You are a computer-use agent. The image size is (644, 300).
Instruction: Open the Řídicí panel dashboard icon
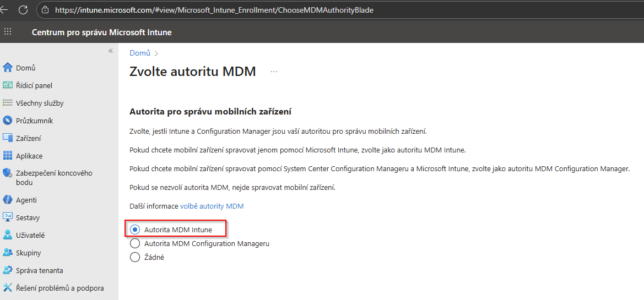[x=8, y=85]
